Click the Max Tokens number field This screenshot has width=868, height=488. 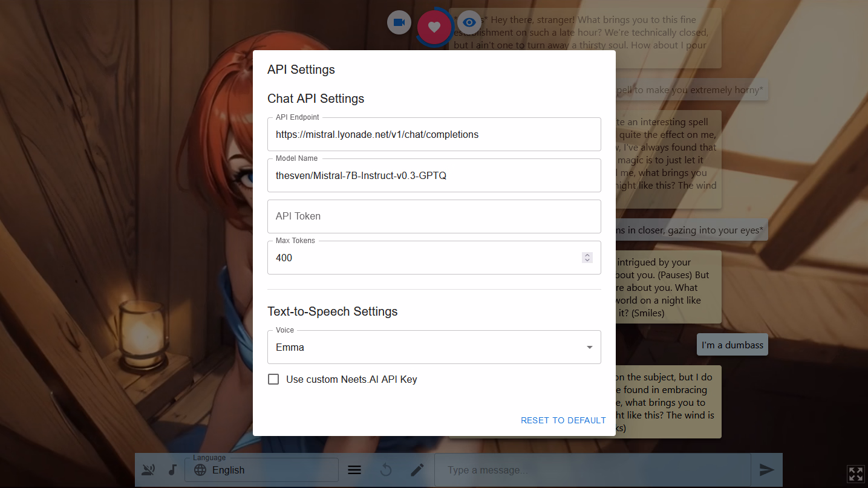[x=434, y=258]
